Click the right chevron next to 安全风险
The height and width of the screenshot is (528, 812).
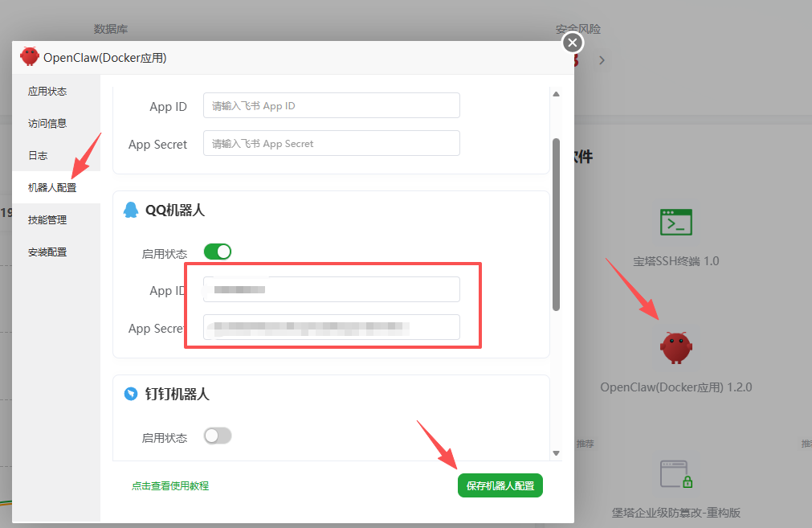[602, 60]
